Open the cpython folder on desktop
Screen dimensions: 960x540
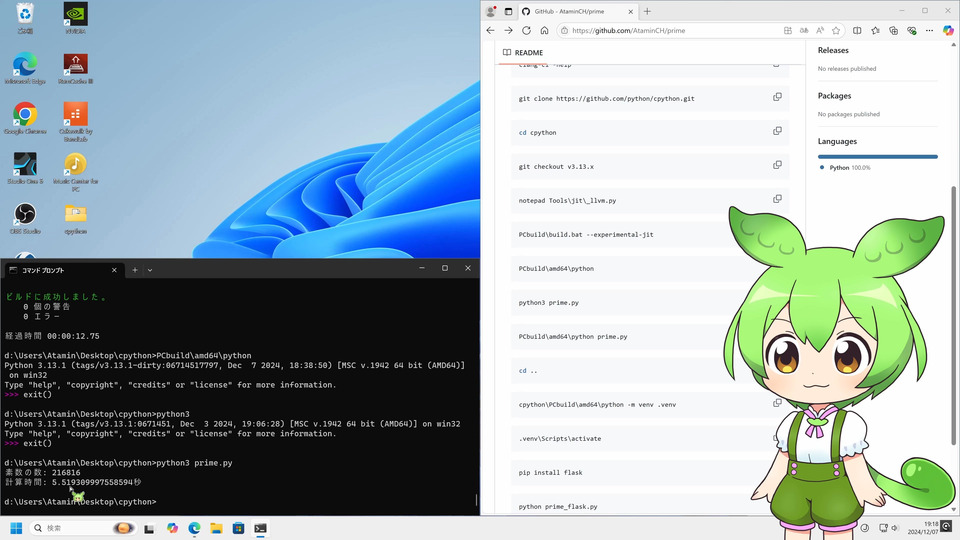coord(75,219)
